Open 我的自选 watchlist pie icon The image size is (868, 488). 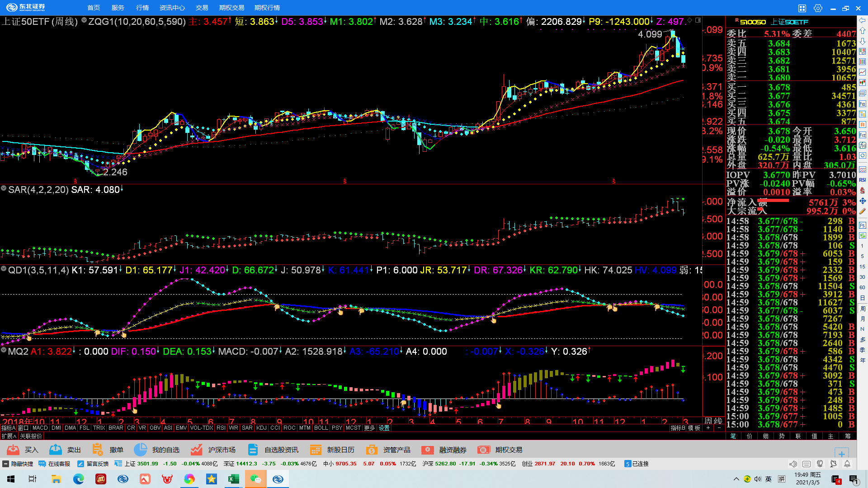point(140,450)
